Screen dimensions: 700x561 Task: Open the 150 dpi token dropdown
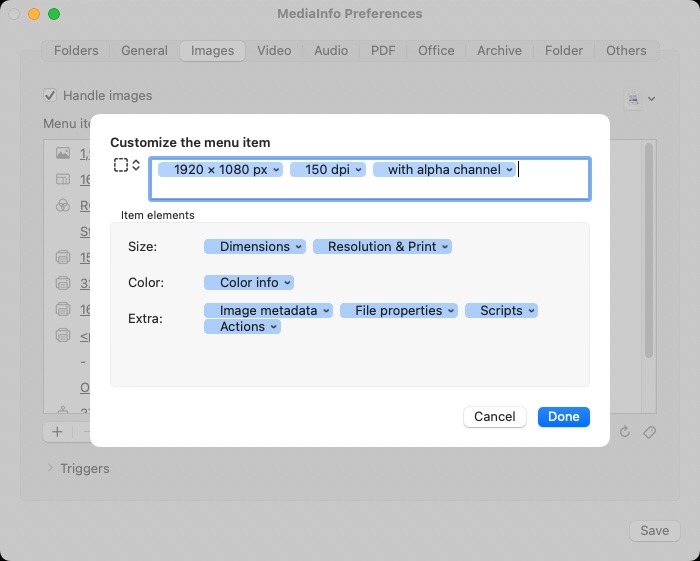(x=358, y=170)
